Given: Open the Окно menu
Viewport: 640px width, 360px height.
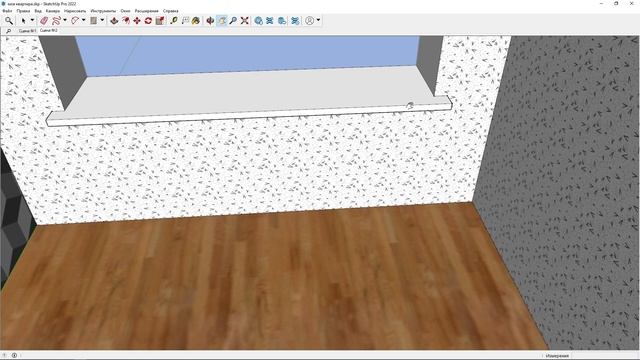Looking at the screenshot, I should click(x=125, y=11).
